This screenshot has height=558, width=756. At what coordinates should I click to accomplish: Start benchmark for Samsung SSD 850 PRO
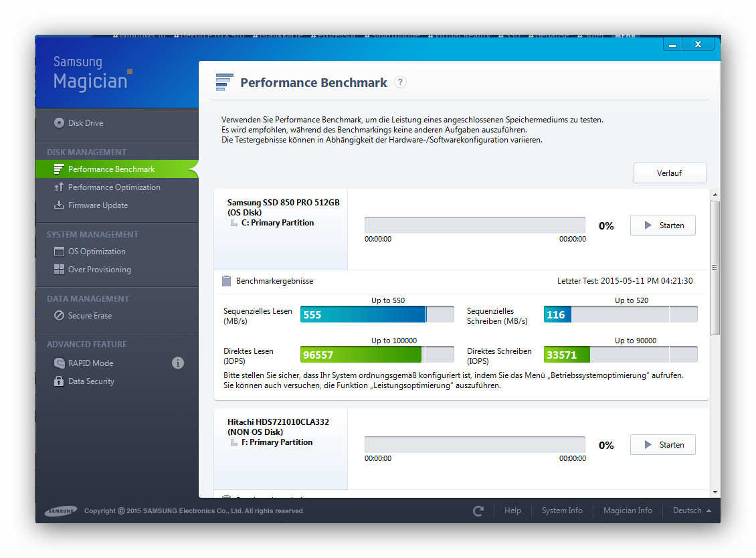click(663, 225)
